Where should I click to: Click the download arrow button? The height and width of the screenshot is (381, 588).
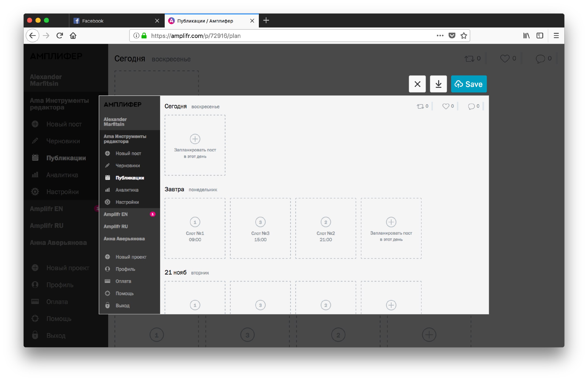click(438, 84)
